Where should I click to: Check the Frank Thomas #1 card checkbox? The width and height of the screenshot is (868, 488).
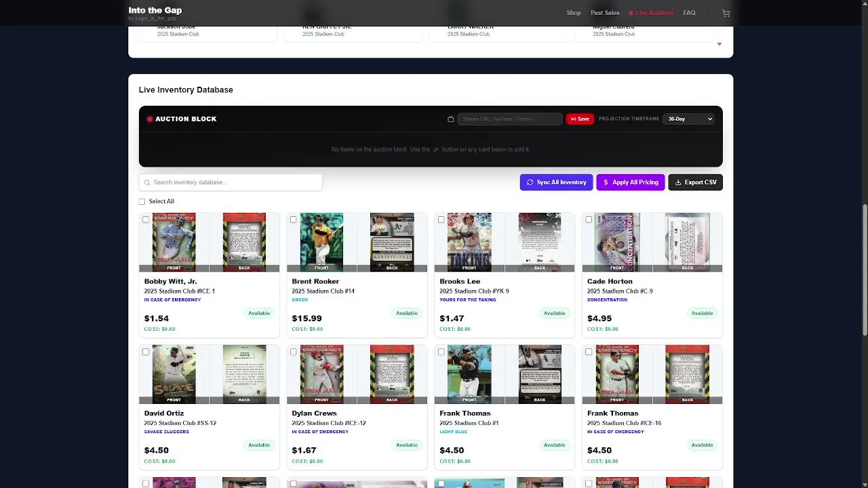[441, 352]
